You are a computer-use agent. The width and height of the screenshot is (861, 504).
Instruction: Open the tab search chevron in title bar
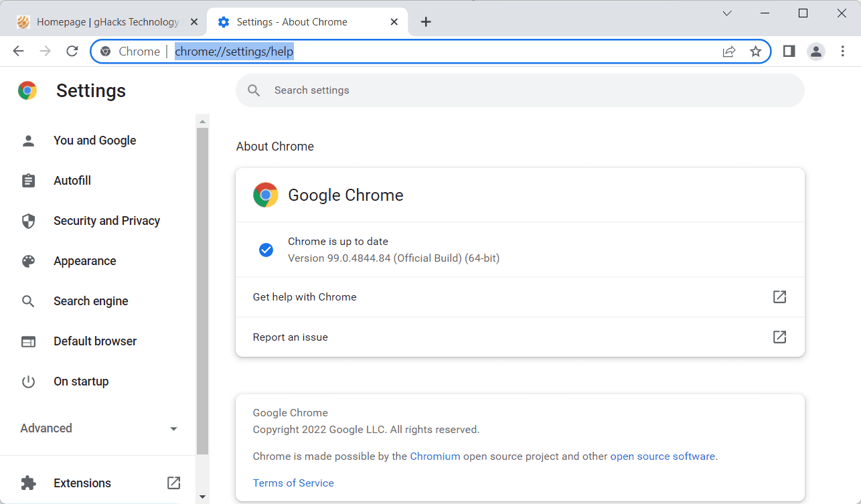tap(727, 13)
